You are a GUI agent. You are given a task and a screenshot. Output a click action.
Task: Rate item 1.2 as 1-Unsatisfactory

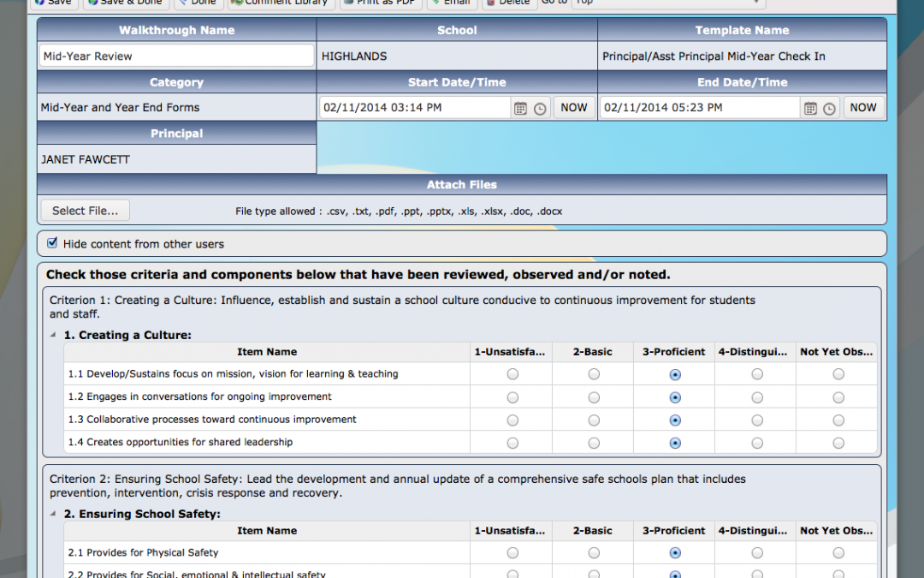pyautogui.click(x=512, y=397)
